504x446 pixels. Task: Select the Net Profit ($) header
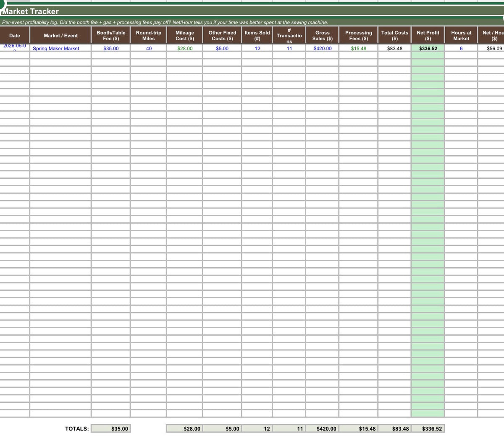[x=428, y=36]
